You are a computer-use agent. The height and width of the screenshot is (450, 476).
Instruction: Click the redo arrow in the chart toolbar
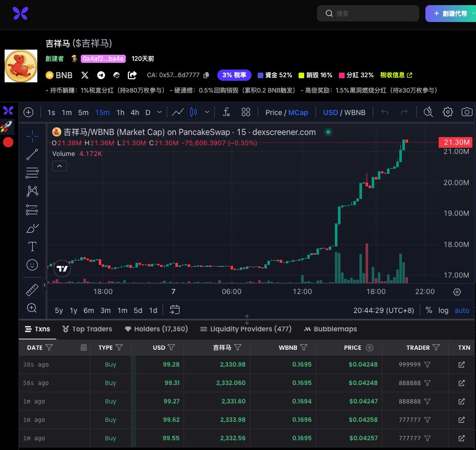404,112
